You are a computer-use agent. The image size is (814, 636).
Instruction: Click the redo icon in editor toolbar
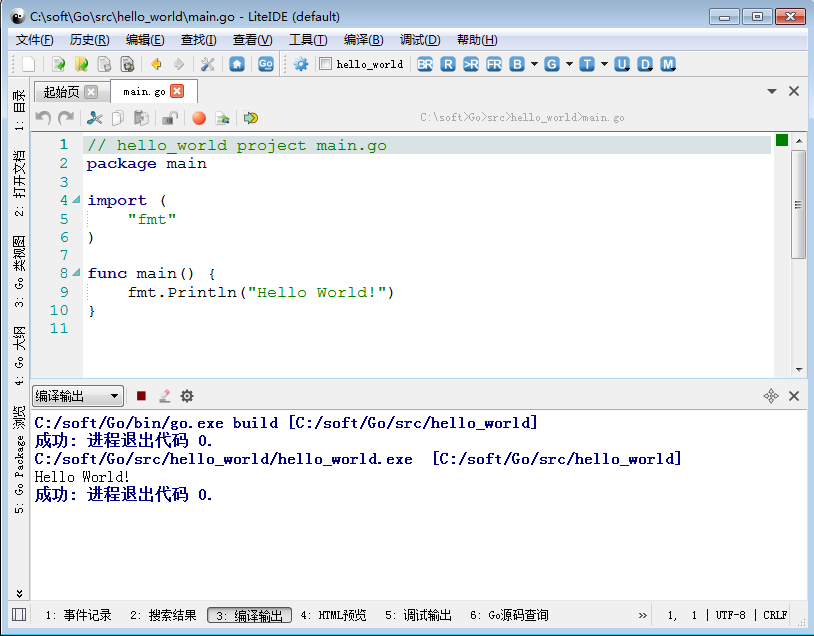(x=66, y=118)
